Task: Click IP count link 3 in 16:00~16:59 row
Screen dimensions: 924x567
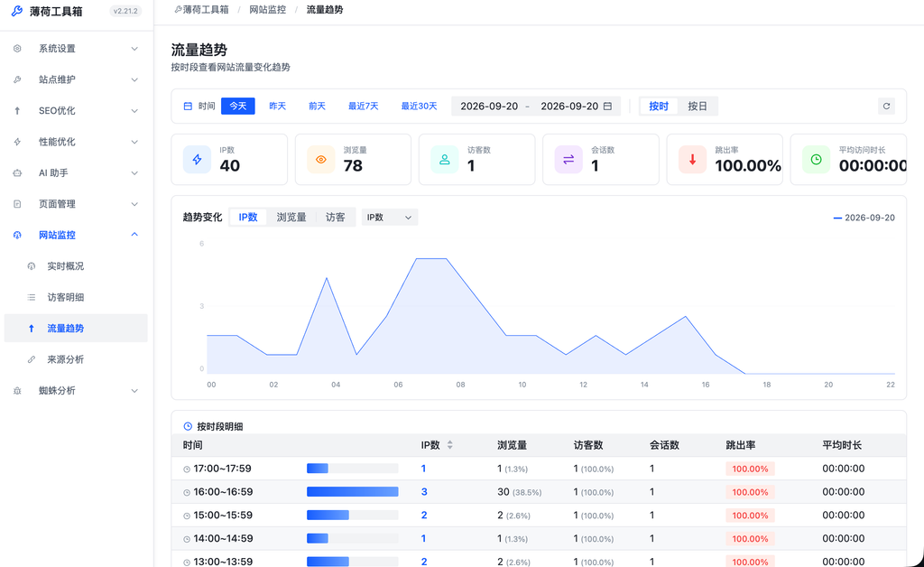Action: [424, 492]
